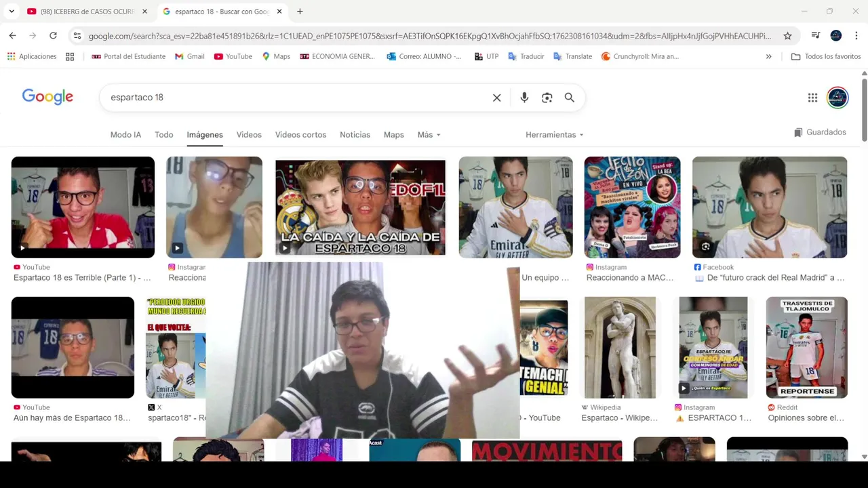Click into the Google search field
Image resolution: width=868 pixels, height=488 pixels.
(298, 98)
